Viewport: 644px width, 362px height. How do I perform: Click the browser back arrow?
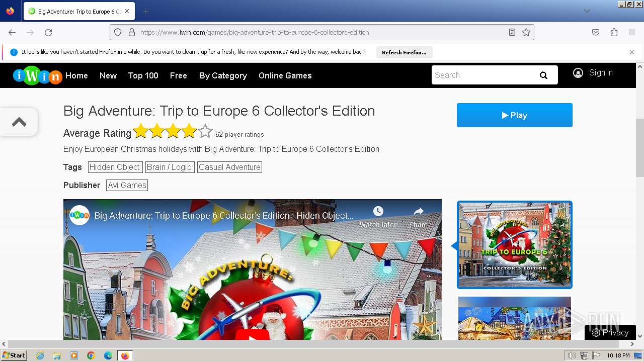(x=12, y=32)
